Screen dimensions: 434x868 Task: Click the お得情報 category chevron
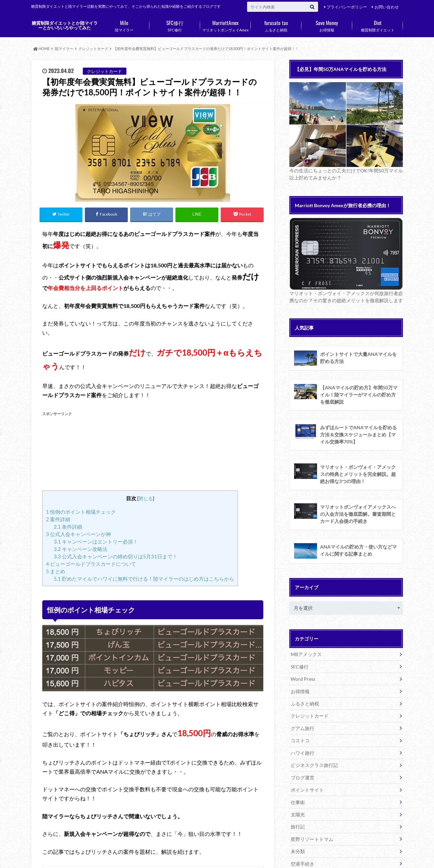pos(401,692)
